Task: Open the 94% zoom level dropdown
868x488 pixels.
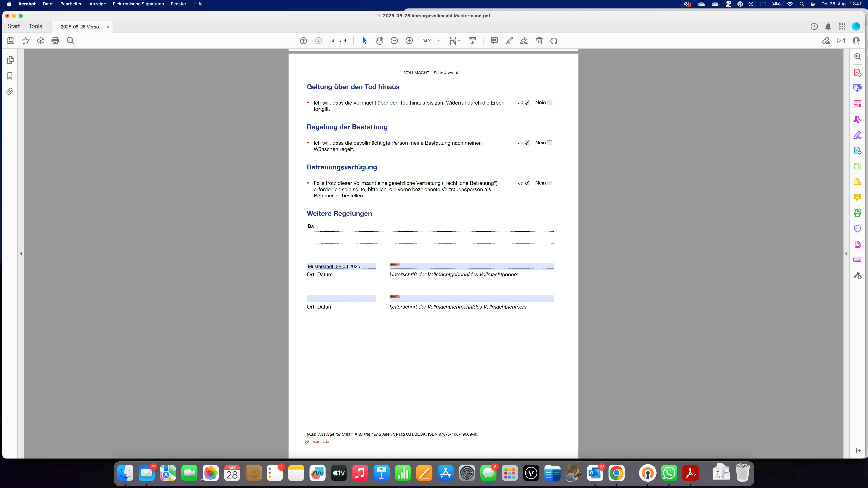Action: (x=438, y=41)
